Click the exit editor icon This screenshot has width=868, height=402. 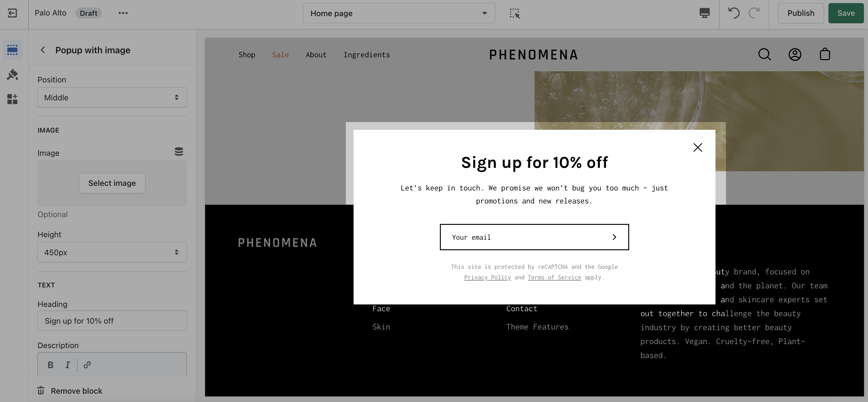(x=12, y=13)
